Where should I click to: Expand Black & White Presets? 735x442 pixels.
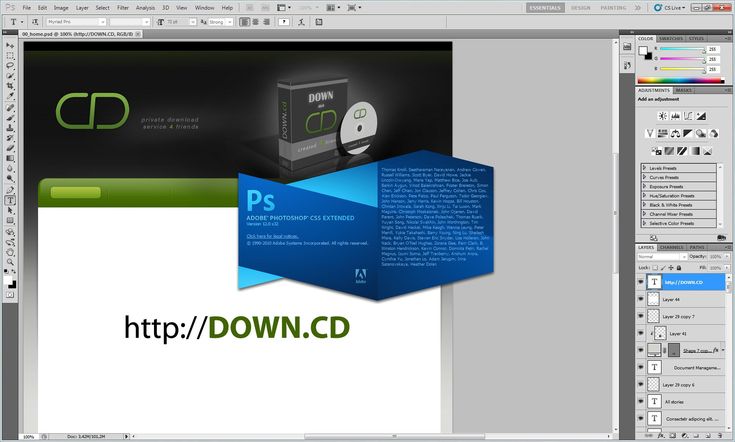pyautogui.click(x=645, y=204)
